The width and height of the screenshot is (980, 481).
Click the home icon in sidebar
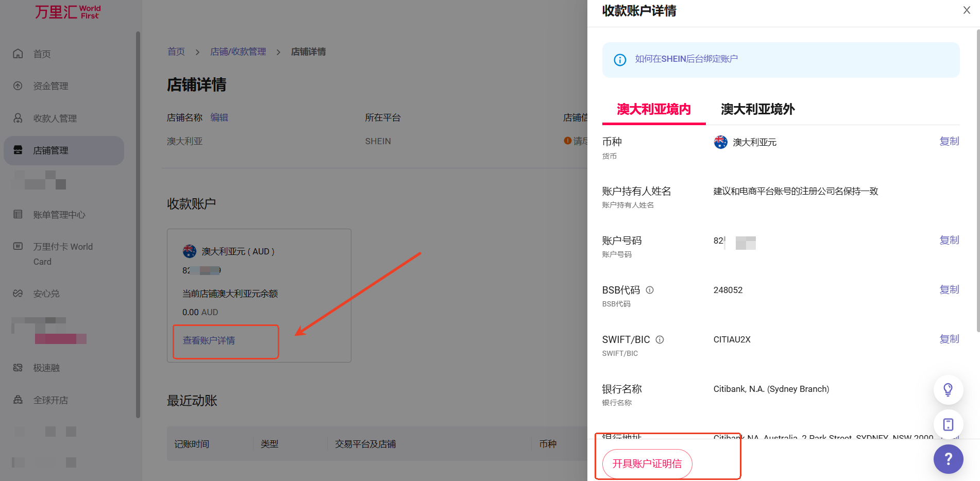click(x=18, y=54)
